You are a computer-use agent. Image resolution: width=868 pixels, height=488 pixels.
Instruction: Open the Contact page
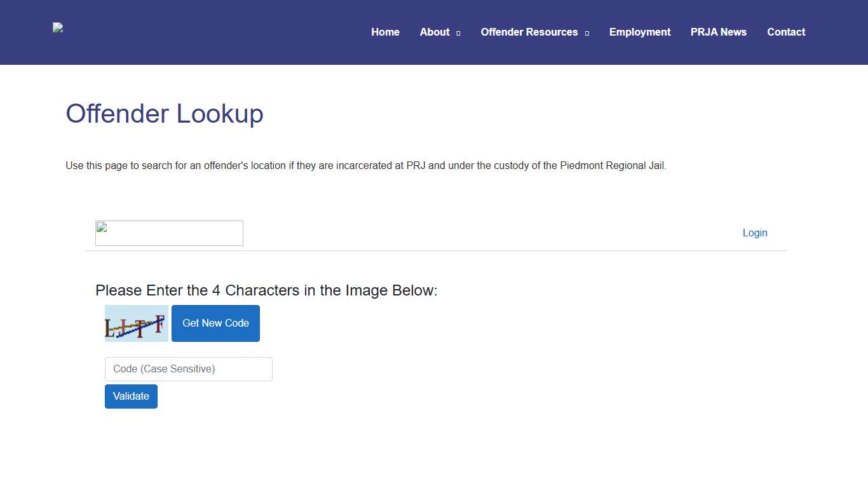click(786, 32)
